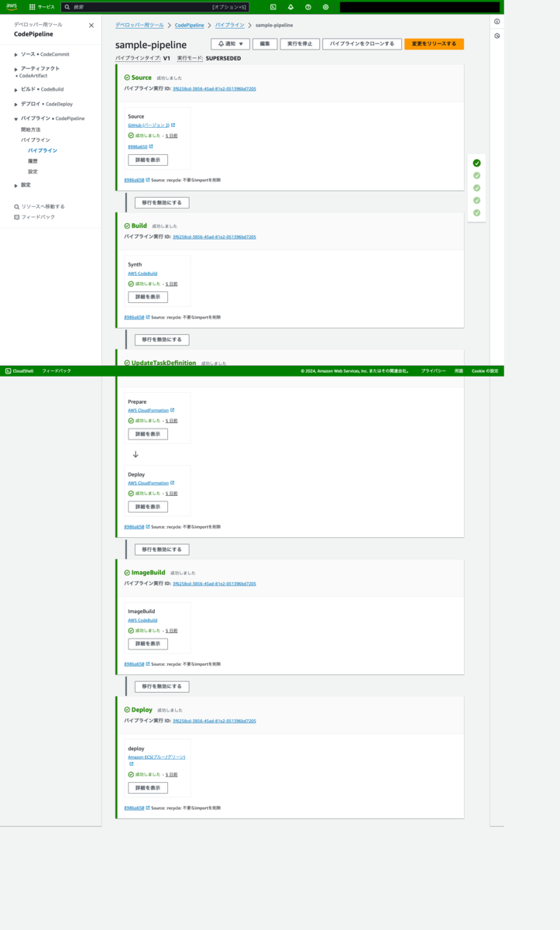Open the ImageBuild stage execution ID link

tap(215, 584)
